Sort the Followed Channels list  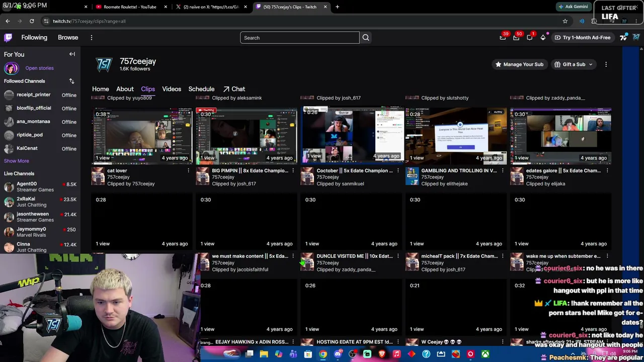pyautogui.click(x=71, y=81)
